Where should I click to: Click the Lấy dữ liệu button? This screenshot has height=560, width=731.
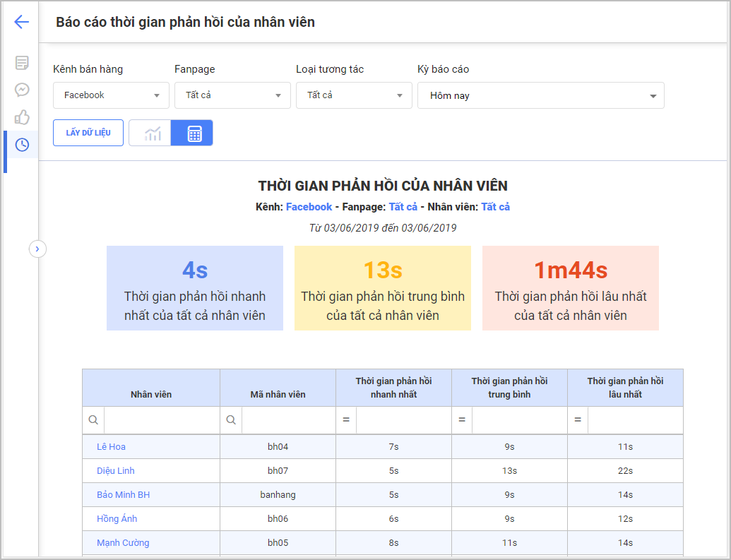coord(88,133)
